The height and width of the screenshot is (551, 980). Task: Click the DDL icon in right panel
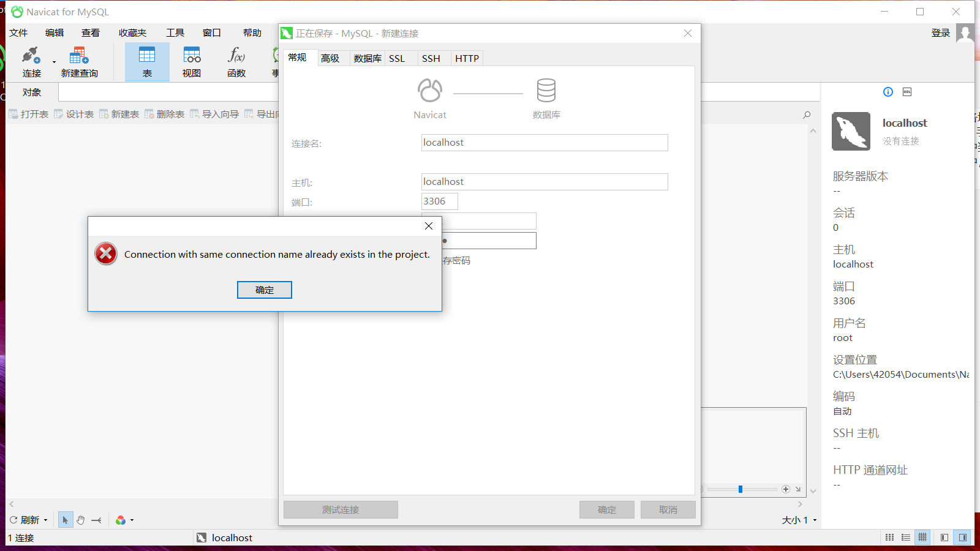click(907, 92)
